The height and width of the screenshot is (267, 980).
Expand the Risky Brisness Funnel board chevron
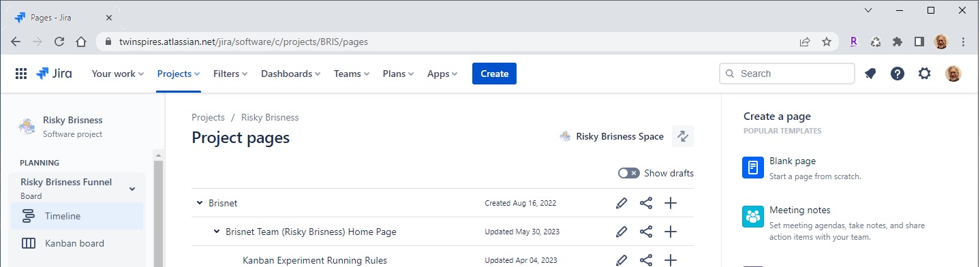[132, 189]
